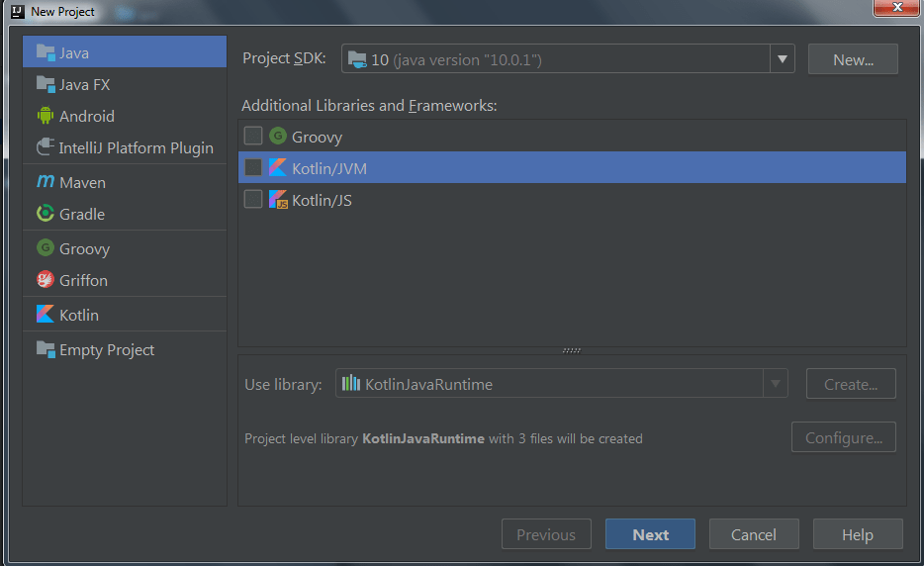
Task: Go back with the Previous button
Action: click(546, 534)
